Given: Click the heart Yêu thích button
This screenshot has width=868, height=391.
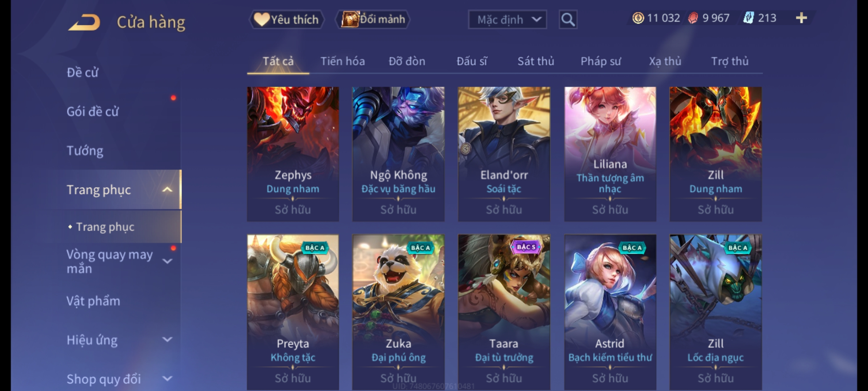Looking at the screenshot, I should click(286, 20).
